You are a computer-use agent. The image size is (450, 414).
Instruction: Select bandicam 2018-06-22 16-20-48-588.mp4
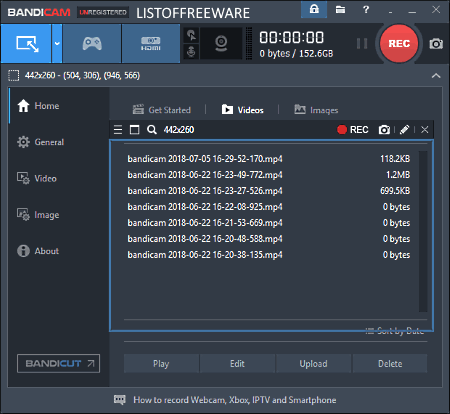[269, 239]
